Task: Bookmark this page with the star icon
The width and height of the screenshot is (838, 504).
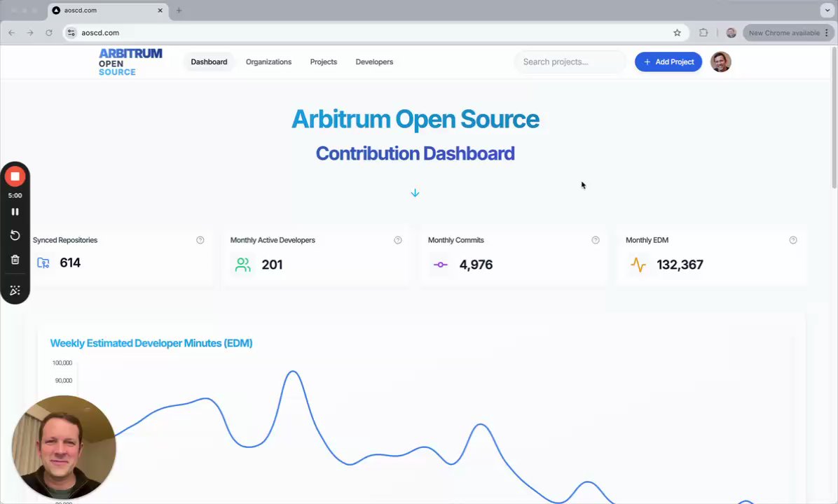Action: (677, 33)
